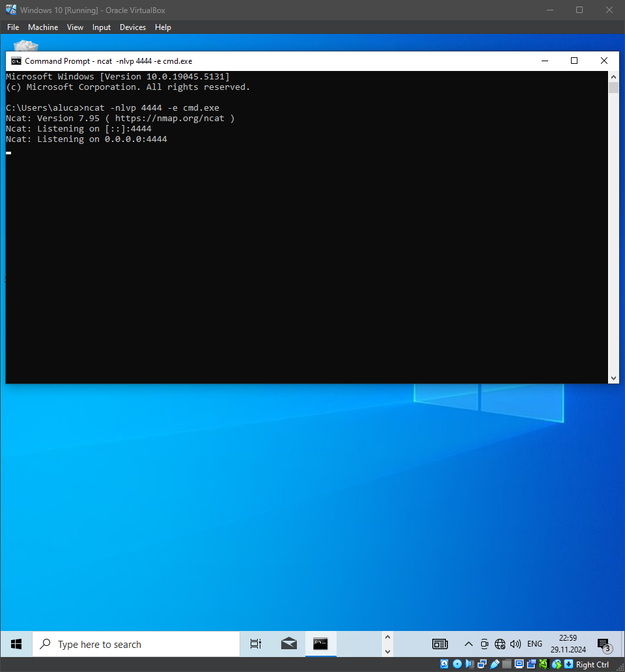Screen dimensions: 625x672
Task: Open the Devices menu
Action: pyautogui.click(x=133, y=27)
